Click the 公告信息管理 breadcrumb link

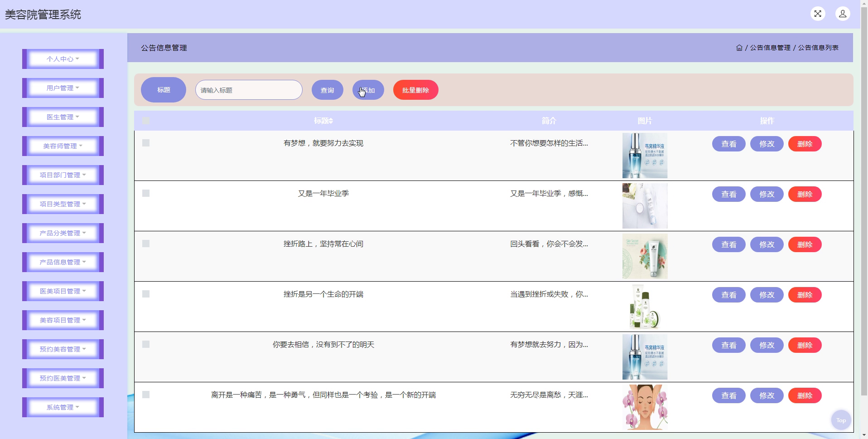(770, 48)
